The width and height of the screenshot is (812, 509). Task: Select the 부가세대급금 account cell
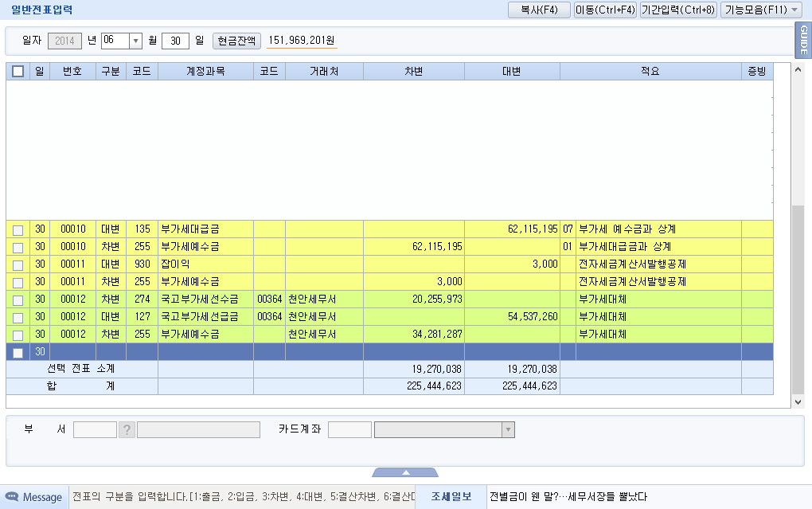pos(205,229)
